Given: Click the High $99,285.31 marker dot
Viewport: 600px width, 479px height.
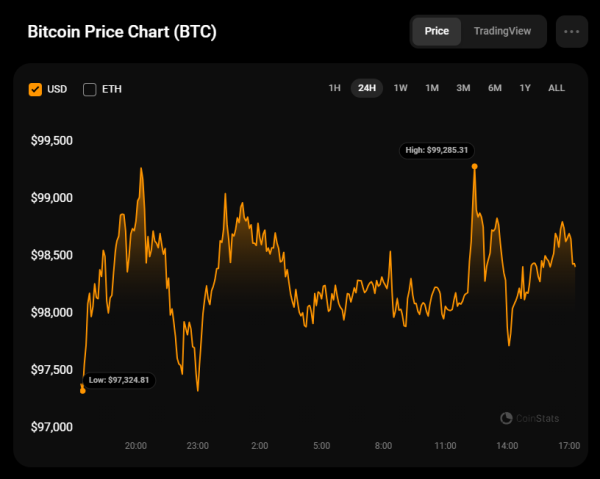Looking at the screenshot, I should coord(474,166).
